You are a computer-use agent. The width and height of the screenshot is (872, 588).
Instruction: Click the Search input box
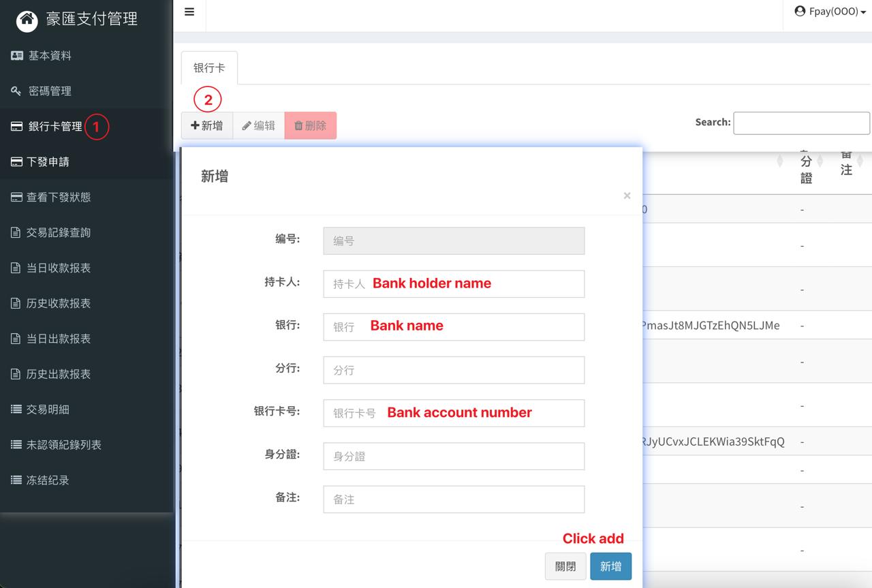[x=801, y=123]
